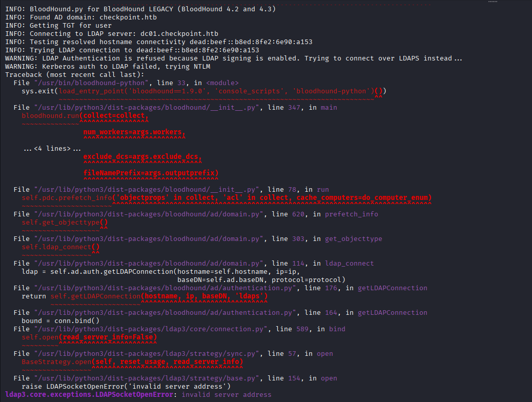Click "num_workers=args.workers," argument
This screenshot has width=532, height=402.
tap(134, 132)
